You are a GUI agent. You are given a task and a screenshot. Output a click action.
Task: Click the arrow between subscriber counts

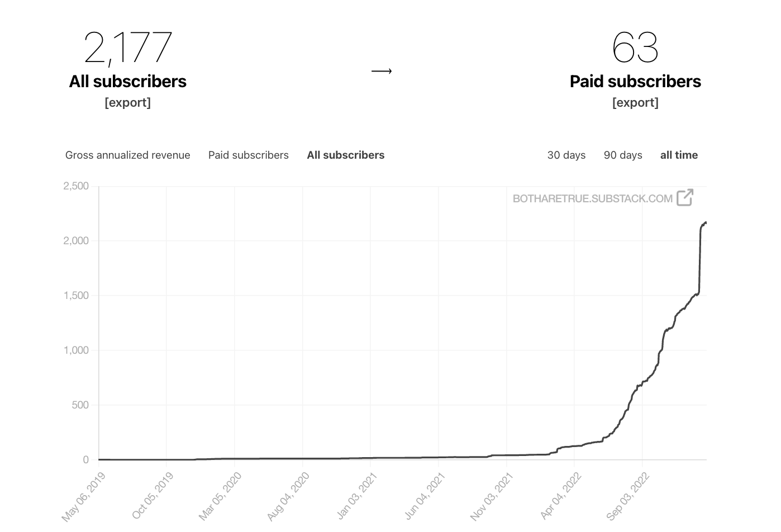click(x=382, y=71)
